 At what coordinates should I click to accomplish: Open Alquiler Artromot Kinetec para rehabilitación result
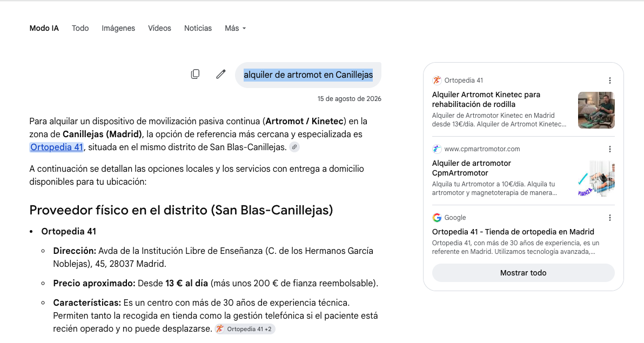tap(486, 99)
